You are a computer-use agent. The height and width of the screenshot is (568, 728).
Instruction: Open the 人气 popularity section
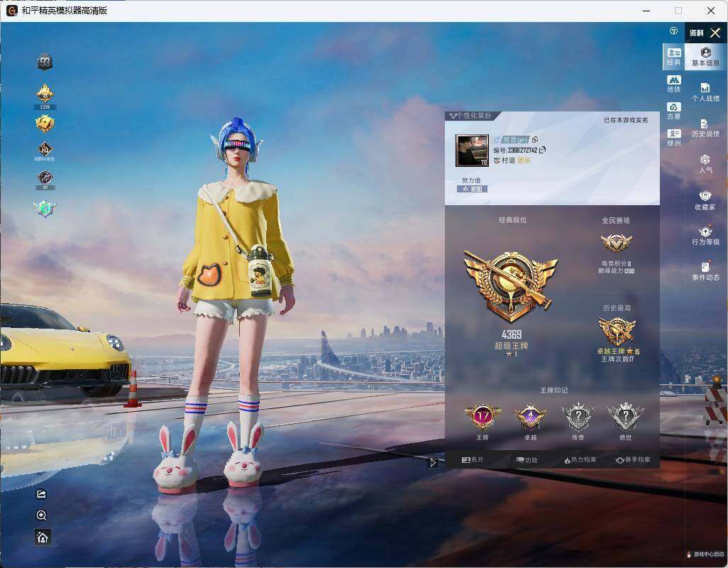[x=705, y=164]
